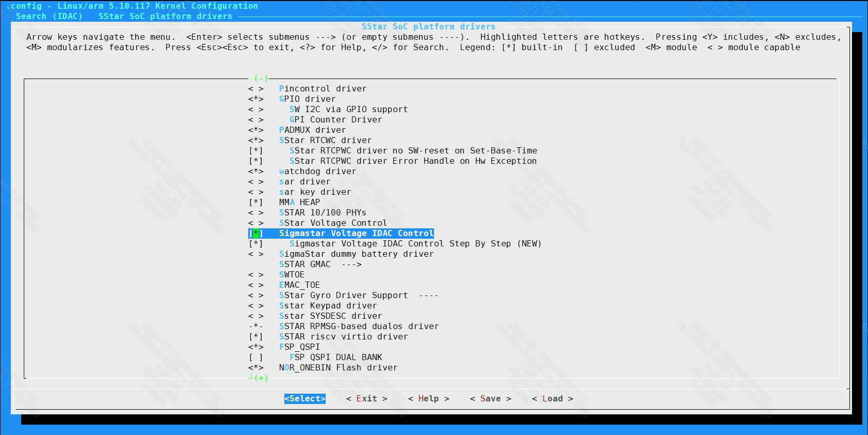This screenshot has height=435, width=868.
Task: Select SSTAR riscv virtio driver entry
Action: click(x=343, y=337)
